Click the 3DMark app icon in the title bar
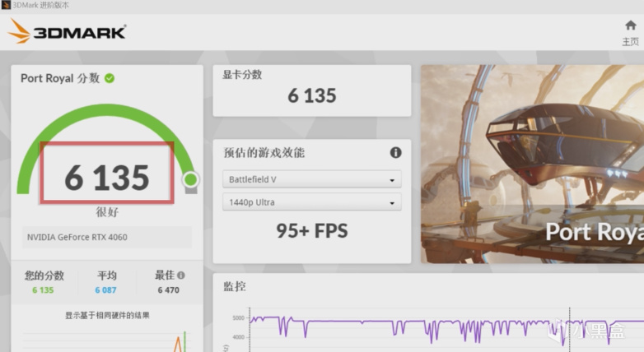The width and height of the screenshot is (644, 352). coord(6,5)
